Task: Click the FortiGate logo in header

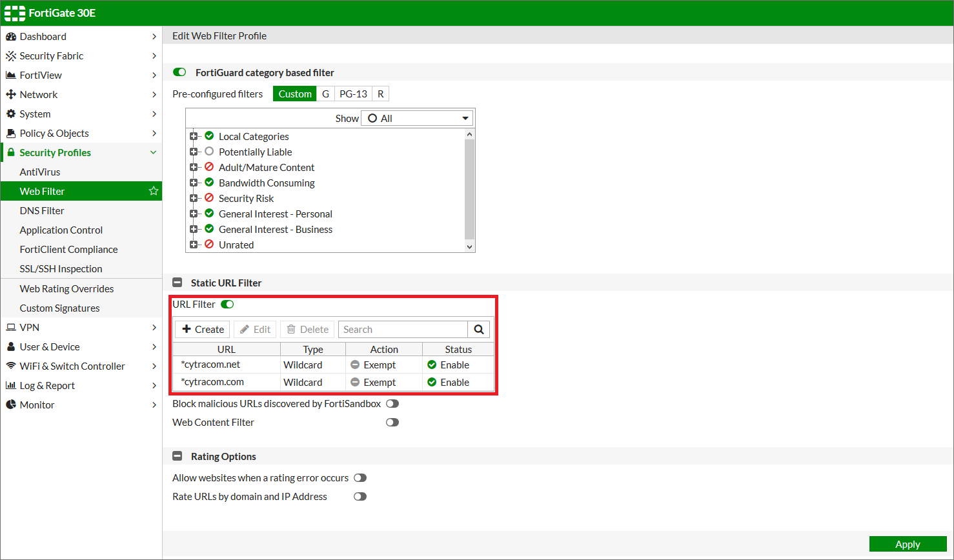Action: (15, 13)
